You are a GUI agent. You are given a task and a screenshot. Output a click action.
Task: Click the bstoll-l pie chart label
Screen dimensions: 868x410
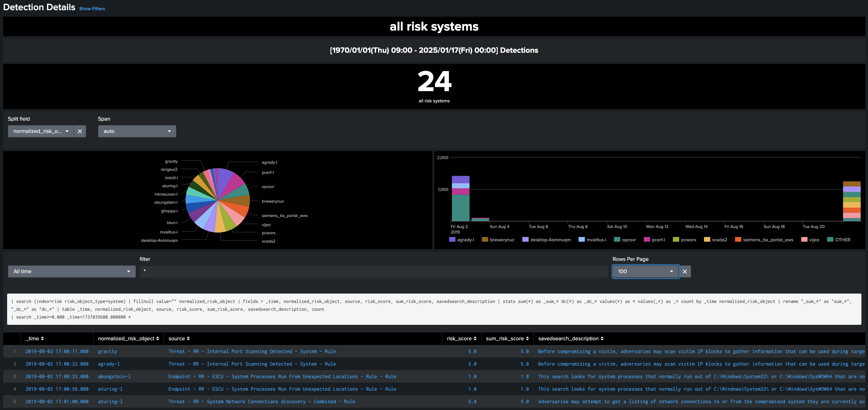pos(171,178)
